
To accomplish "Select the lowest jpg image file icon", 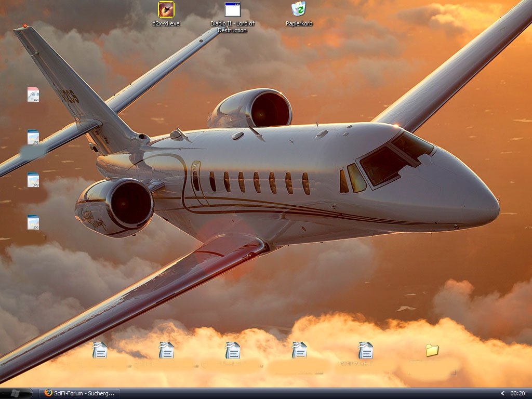I will coord(33,222).
